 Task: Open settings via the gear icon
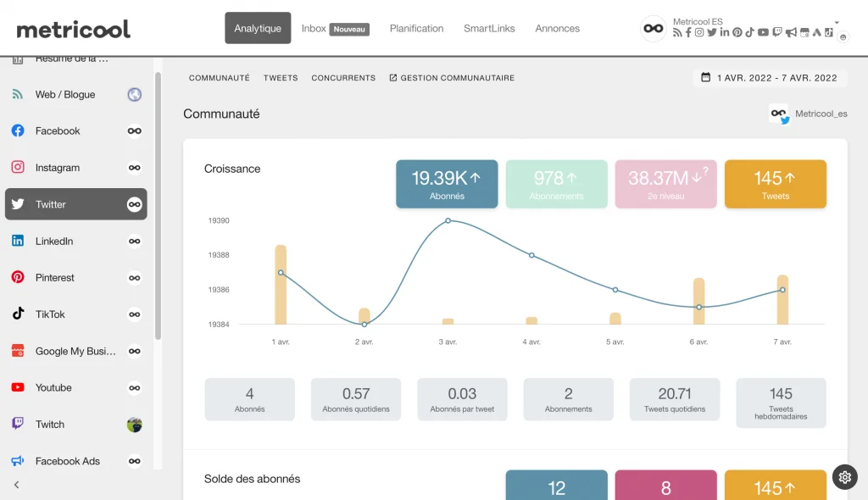point(844,477)
